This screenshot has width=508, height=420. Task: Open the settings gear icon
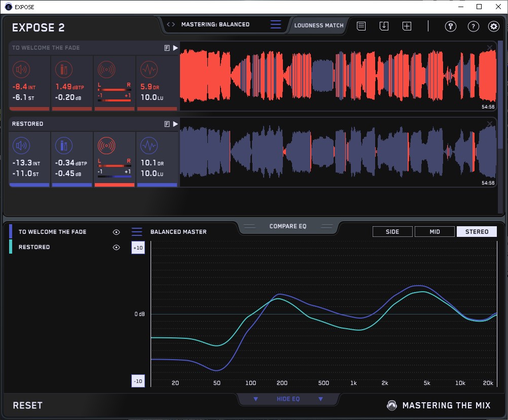click(494, 26)
